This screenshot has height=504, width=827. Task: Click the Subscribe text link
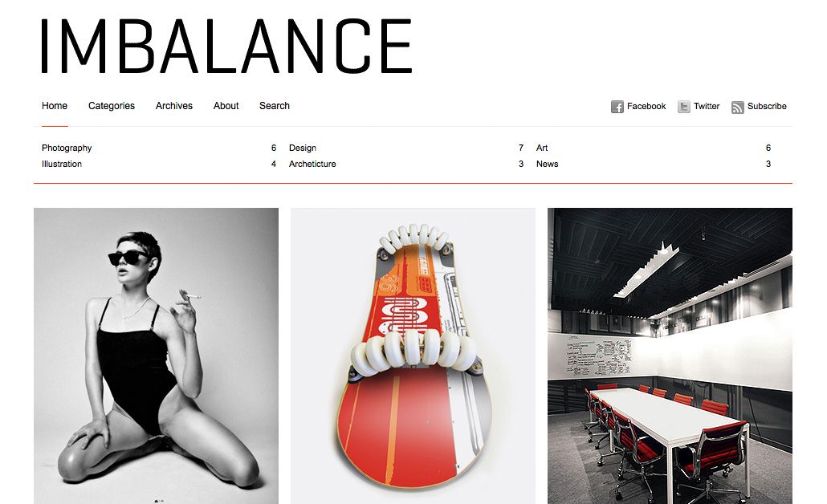tap(767, 106)
